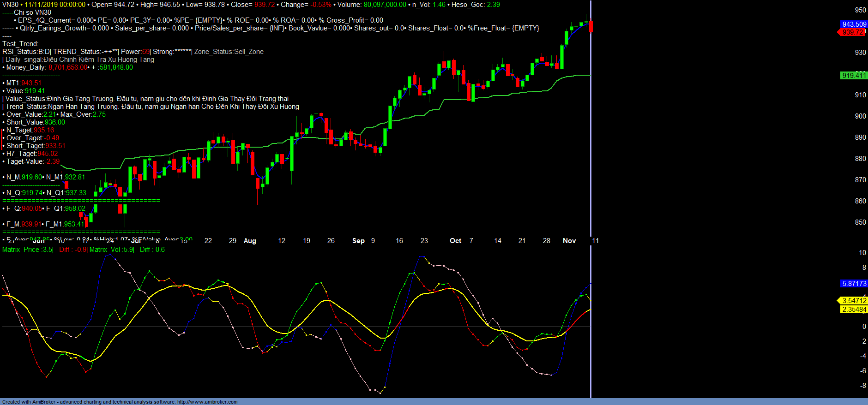Click the MT1 value 943.51
This screenshot has height=405, width=868.
[x=31, y=83]
